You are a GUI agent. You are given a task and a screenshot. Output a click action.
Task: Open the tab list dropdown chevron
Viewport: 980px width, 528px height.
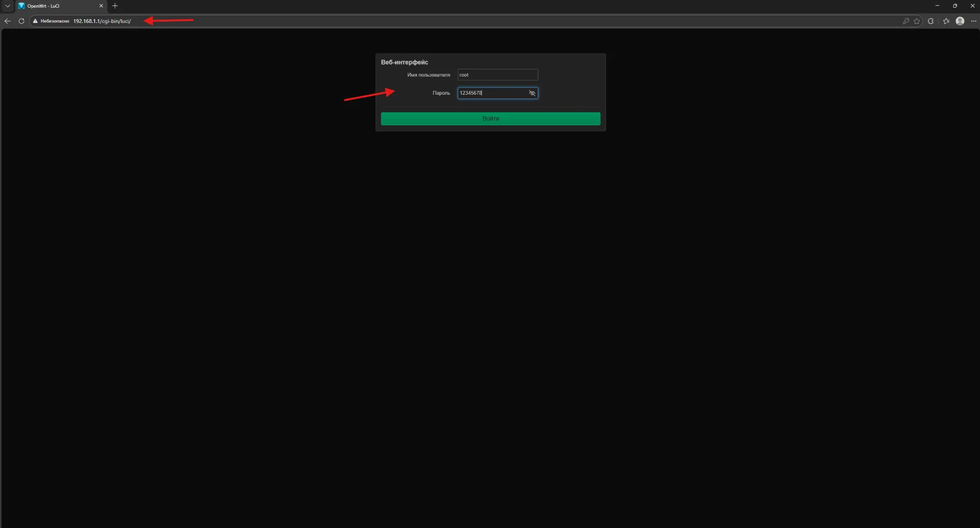(x=7, y=6)
